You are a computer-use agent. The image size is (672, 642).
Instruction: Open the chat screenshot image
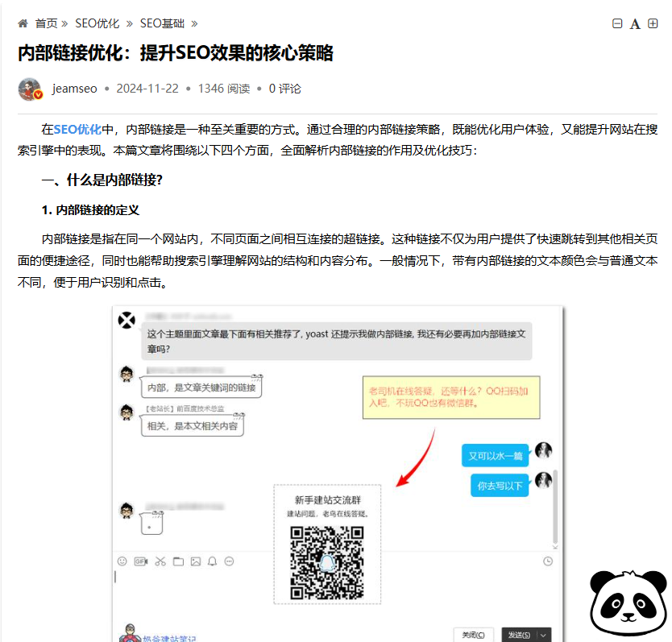338,474
